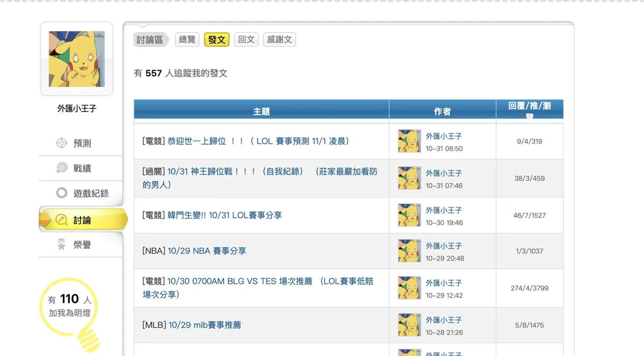
Task: Open the large Pikachu profile avatar
Action: (77, 59)
